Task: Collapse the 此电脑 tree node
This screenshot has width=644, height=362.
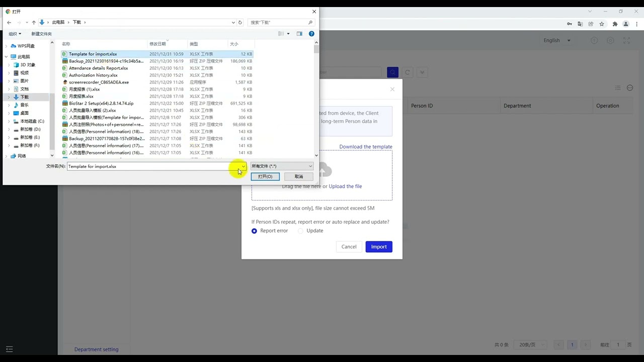Action: click(x=7, y=57)
